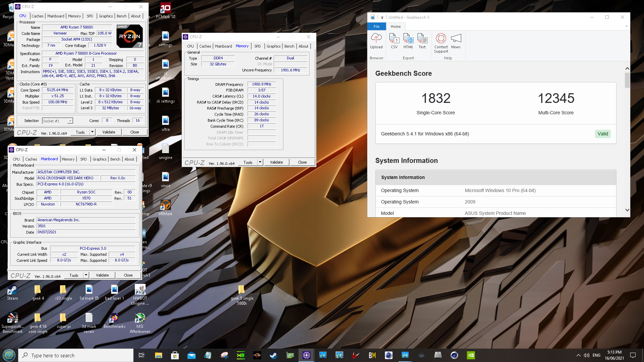Click the Upload icon in Geekbench ribbon
Screen dimensions: 644x362
[376, 41]
